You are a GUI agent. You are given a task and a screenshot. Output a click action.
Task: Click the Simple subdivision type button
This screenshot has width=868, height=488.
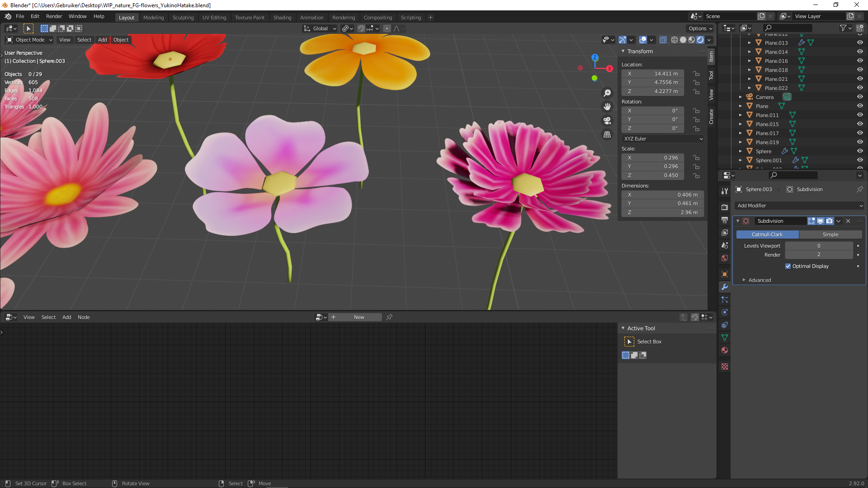pyautogui.click(x=830, y=235)
